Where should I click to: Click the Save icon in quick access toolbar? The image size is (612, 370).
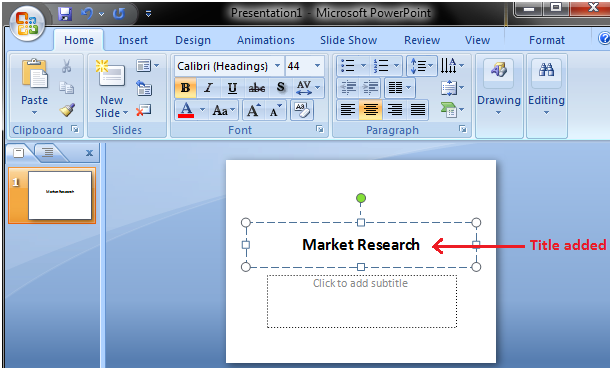(x=65, y=14)
